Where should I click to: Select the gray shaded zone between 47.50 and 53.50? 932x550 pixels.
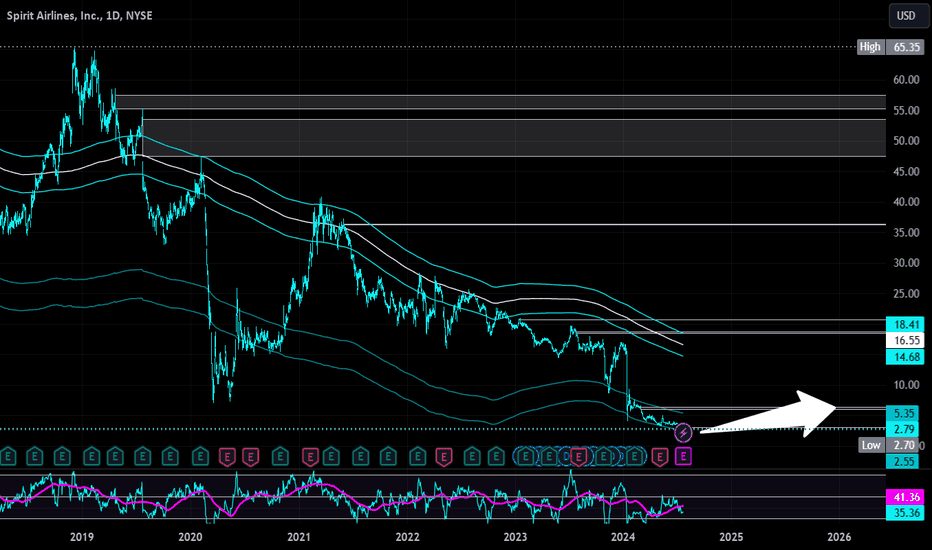pos(514,138)
